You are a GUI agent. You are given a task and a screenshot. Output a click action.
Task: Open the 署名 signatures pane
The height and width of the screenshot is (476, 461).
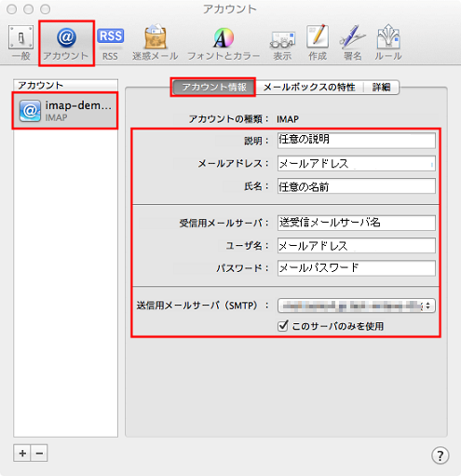(353, 43)
